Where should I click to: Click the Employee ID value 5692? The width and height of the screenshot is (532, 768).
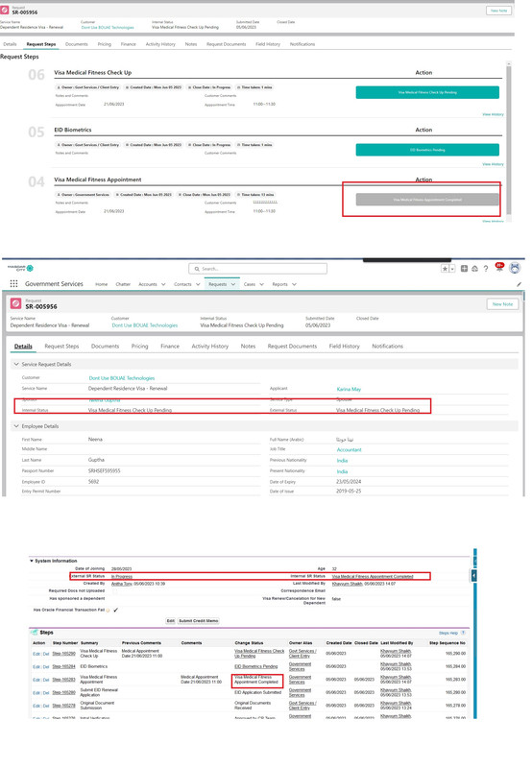pos(93,482)
